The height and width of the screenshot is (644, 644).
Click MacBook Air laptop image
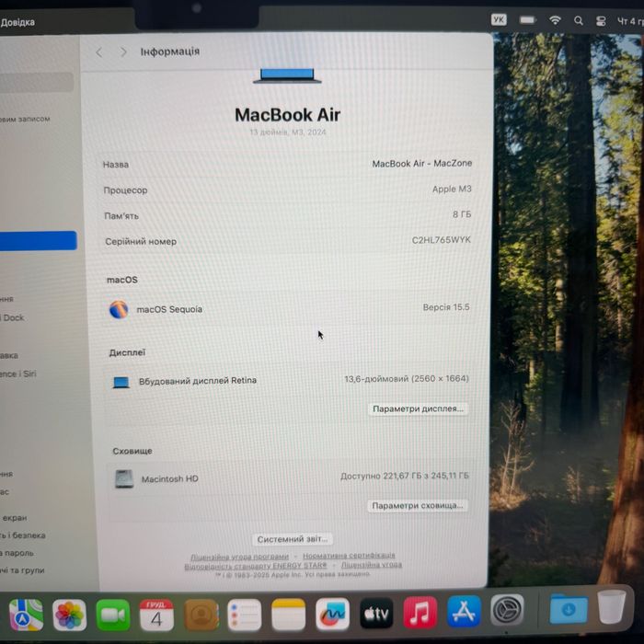(287, 75)
